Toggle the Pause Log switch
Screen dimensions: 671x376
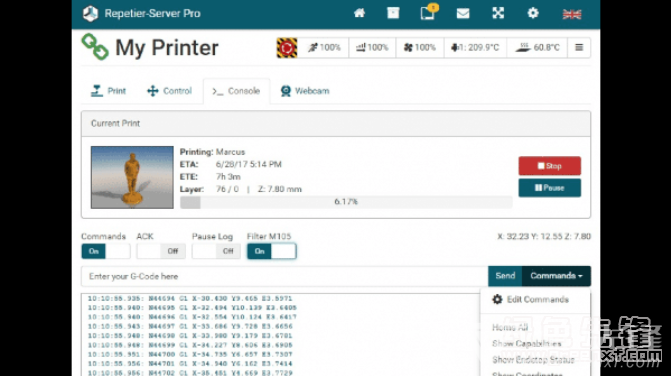click(216, 251)
